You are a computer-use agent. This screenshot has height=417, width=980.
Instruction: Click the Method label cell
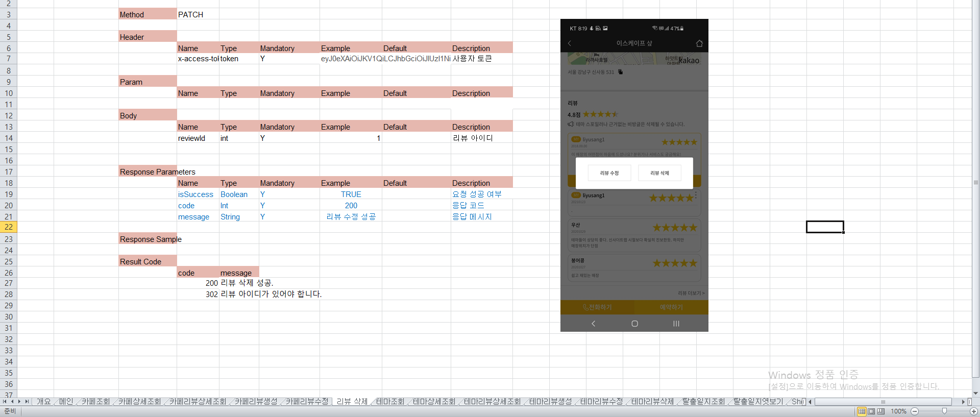148,14
